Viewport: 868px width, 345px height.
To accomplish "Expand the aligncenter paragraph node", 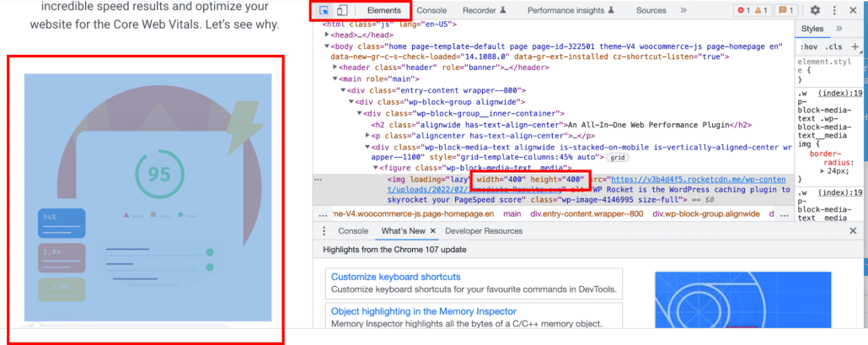I will (x=367, y=136).
